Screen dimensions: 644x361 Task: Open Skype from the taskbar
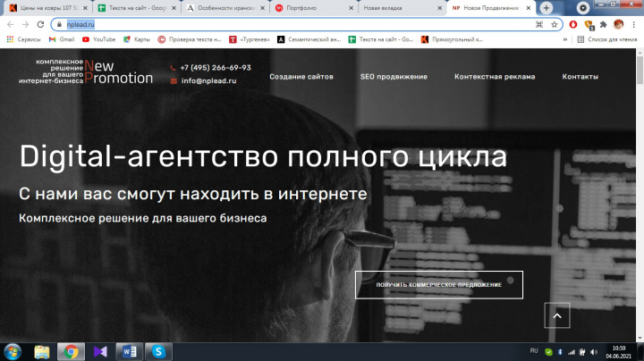(158, 352)
